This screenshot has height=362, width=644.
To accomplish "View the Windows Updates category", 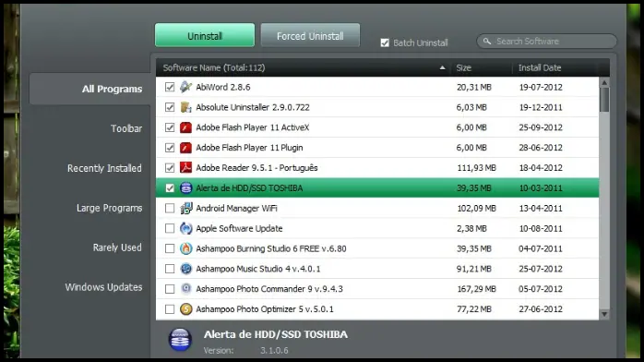I will pos(103,287).
